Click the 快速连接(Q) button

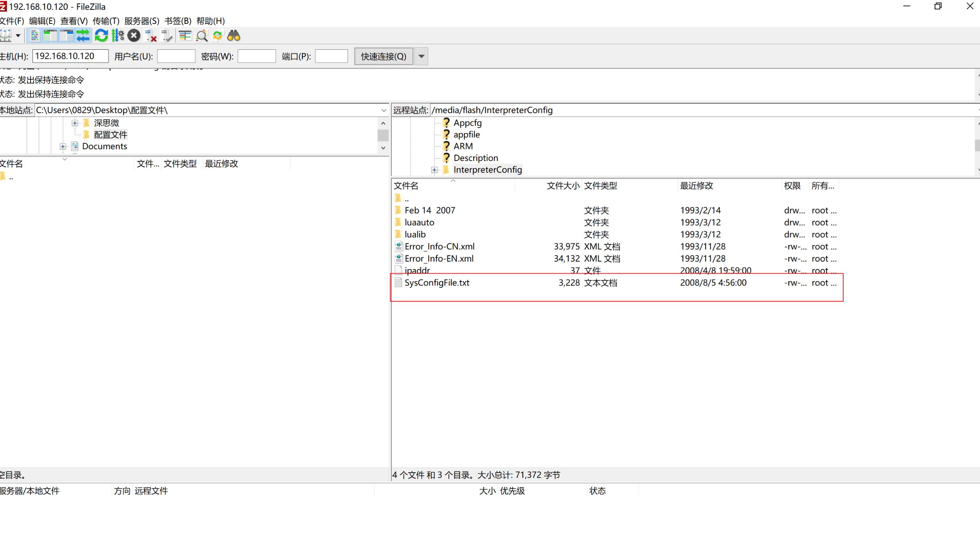point(383,56)
